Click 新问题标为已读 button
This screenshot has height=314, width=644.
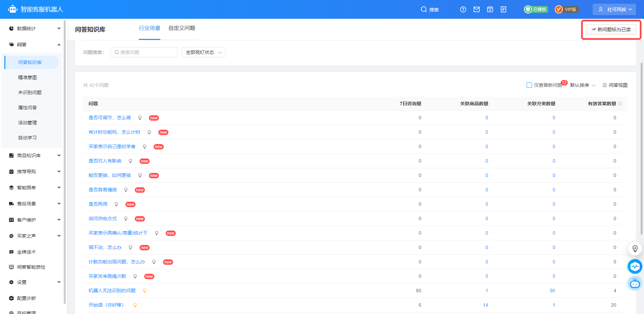pyautogui.click(x=611, y=29)
